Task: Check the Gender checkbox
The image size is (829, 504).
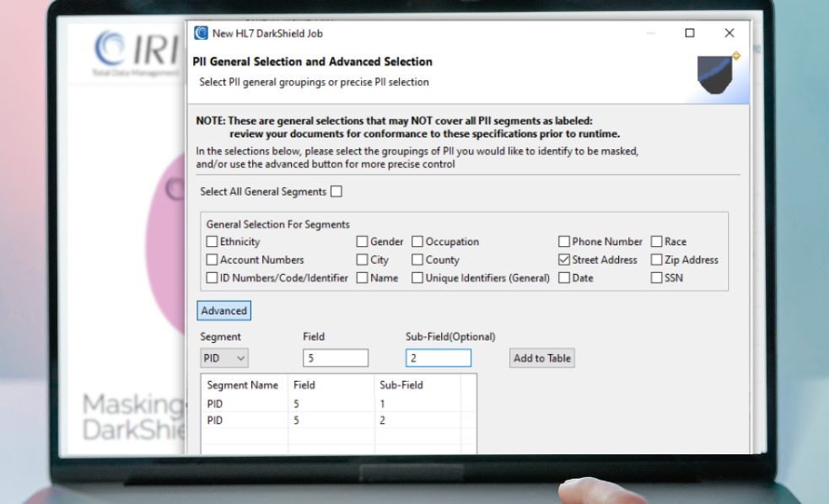Action: point(362,241)
